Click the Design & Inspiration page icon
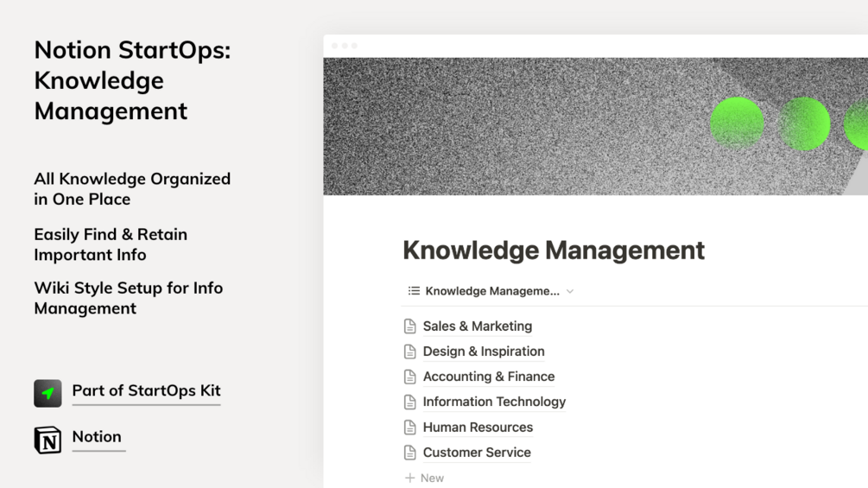This screenshot has width=868, height=488. 410,352
